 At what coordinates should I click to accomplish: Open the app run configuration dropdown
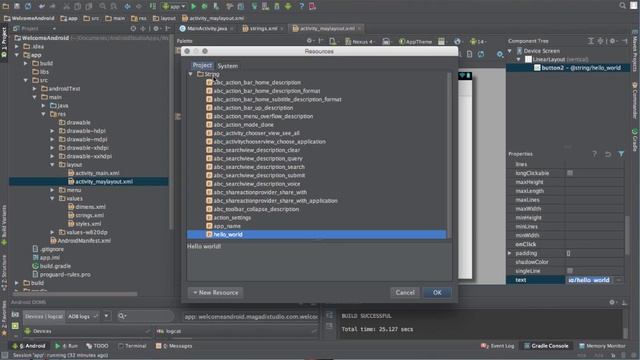174,6
